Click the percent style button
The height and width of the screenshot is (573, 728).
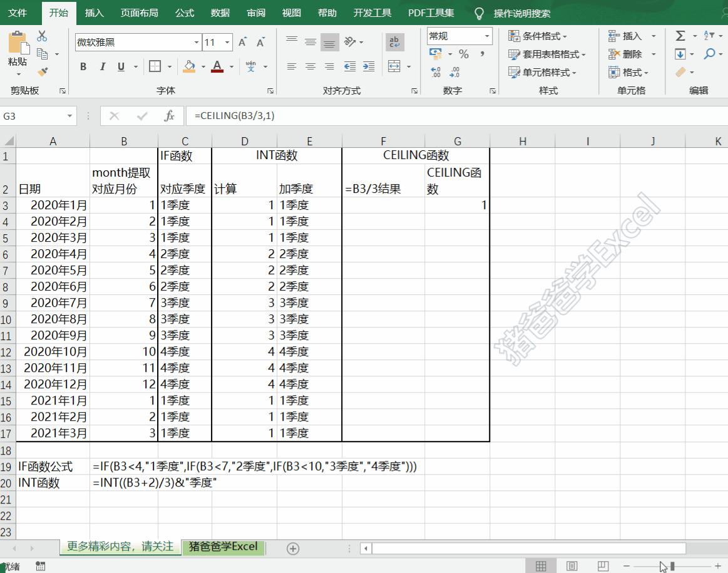point(463,54)
